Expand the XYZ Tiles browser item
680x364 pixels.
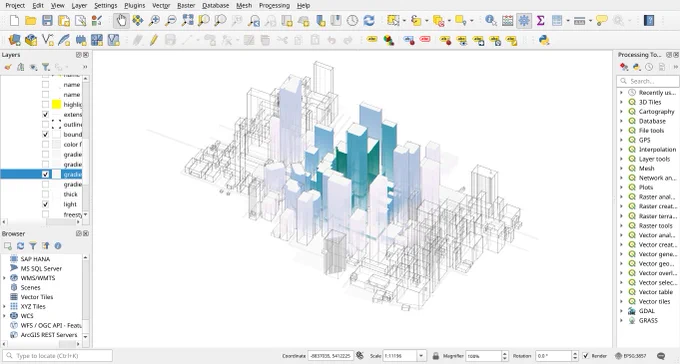tap(4, 306)
